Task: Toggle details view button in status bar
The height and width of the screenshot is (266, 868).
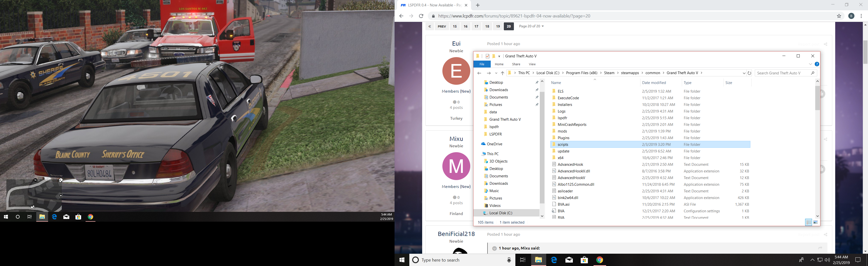Action: [x=808, y=222]
